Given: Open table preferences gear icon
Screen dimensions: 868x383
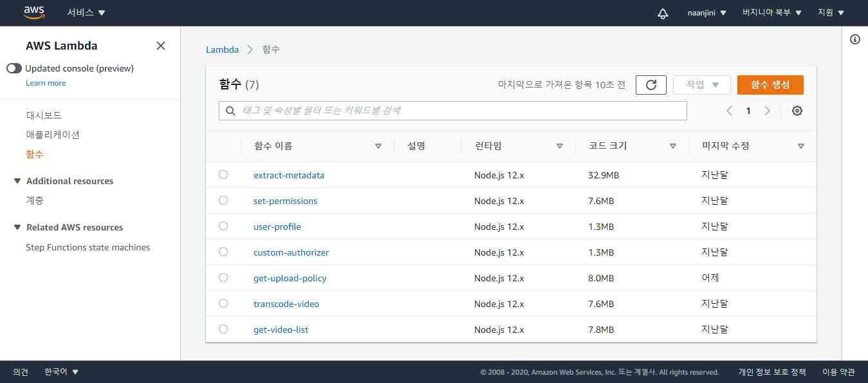Looking at the screenshot, I should [x=797, y=111].
